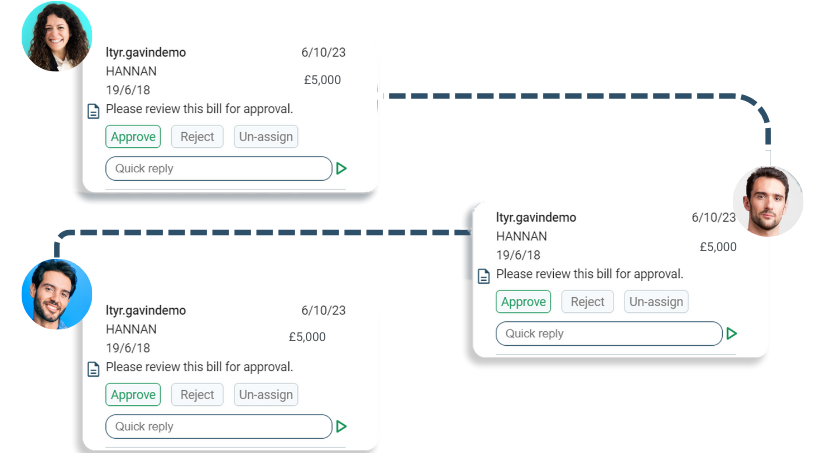Un-assign the bill in the top card

pyautogui.click(x=266, y=137)
